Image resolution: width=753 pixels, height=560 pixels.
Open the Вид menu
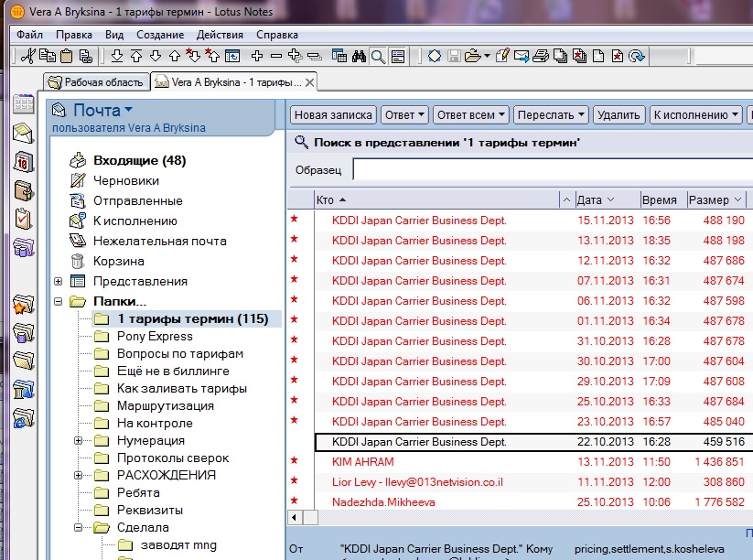pos(114,35)
